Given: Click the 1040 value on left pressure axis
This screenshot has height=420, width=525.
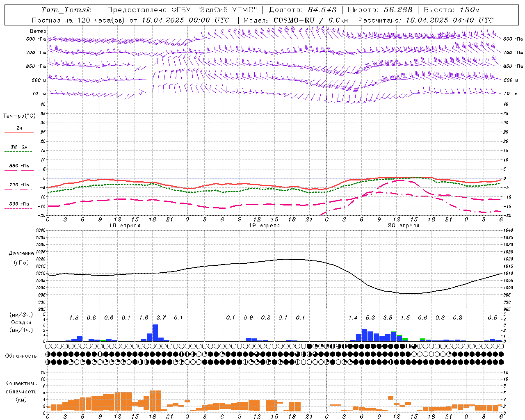Looking at the screenshot, I should coord(40,231).
